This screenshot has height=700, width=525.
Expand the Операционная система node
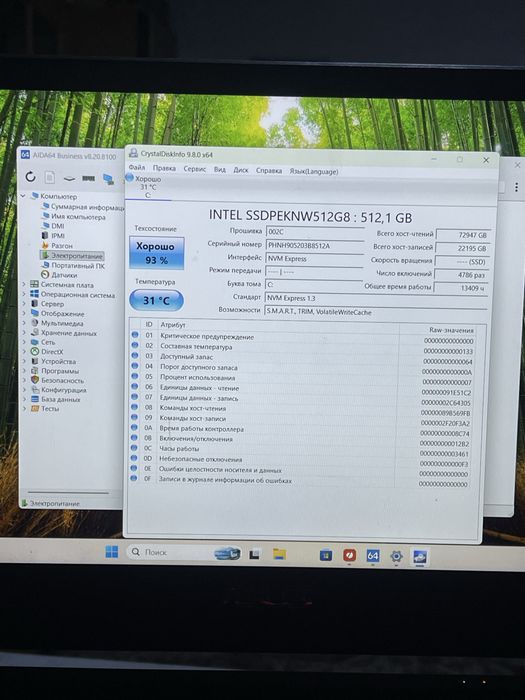coord(24,294)
